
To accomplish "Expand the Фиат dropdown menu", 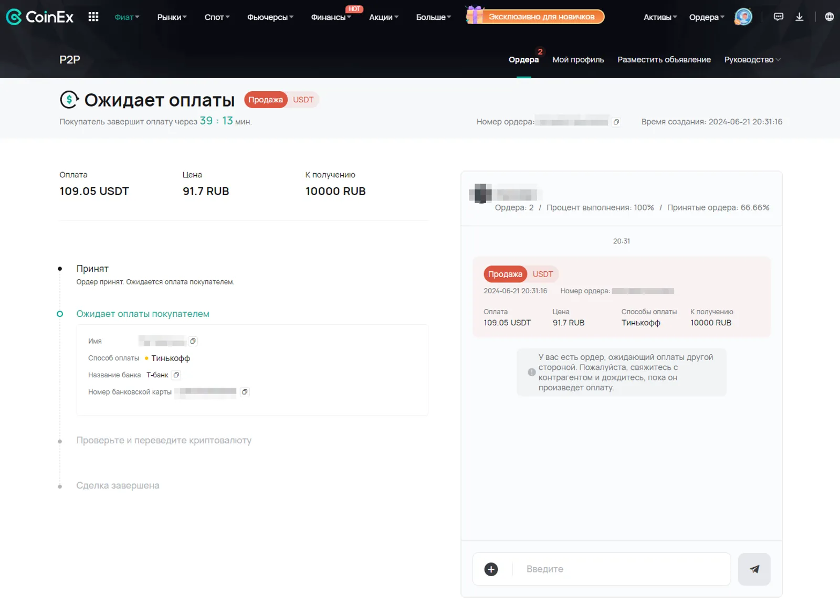I will 127,17.
